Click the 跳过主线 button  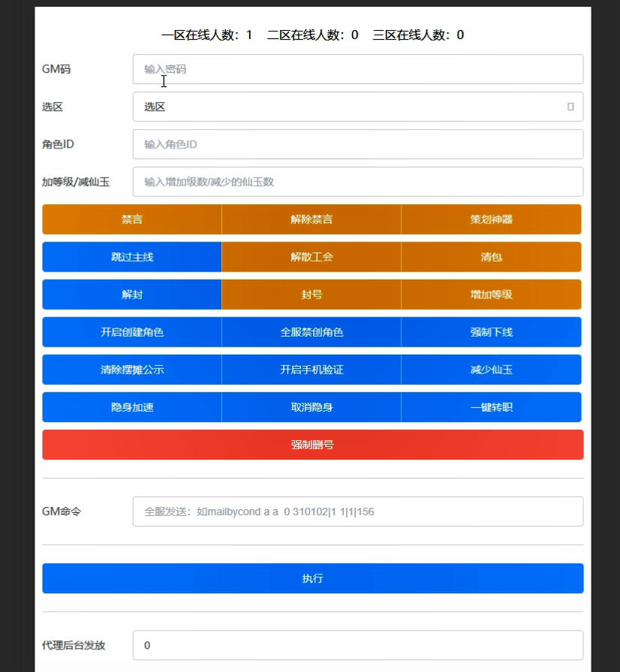pyautogui.click(x=132, y=257)
